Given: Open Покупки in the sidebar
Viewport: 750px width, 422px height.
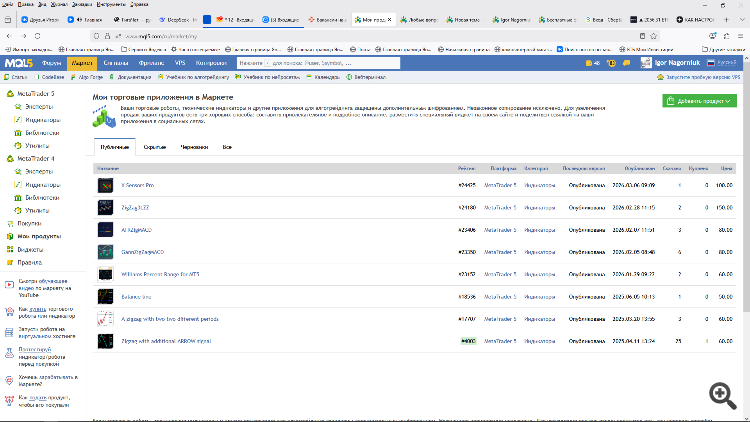Looking at the screenshot, I should 29,223.
